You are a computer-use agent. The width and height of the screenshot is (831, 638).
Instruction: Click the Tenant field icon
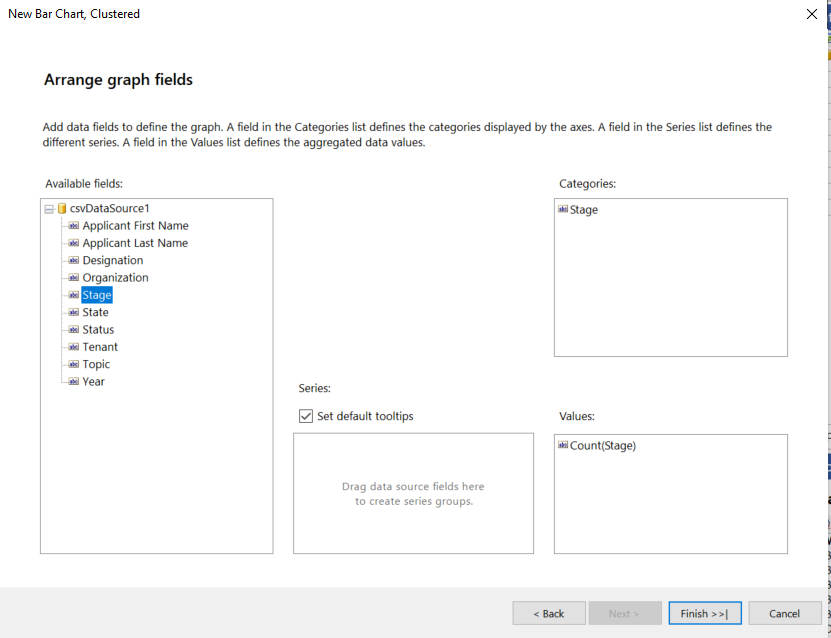pyautogui.click(x=74, y=347)
